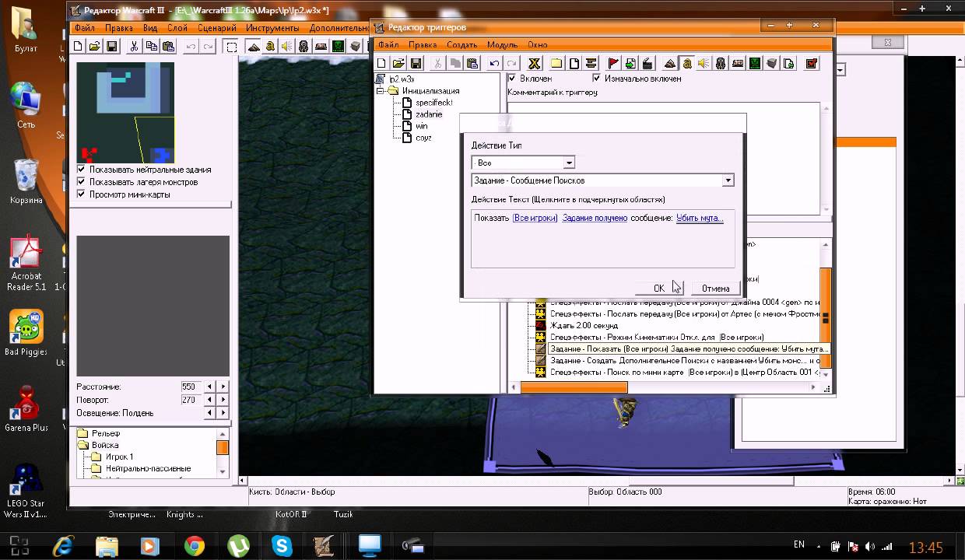Click New icon in Trigger Editor toolbar

[x=381, y=64]
